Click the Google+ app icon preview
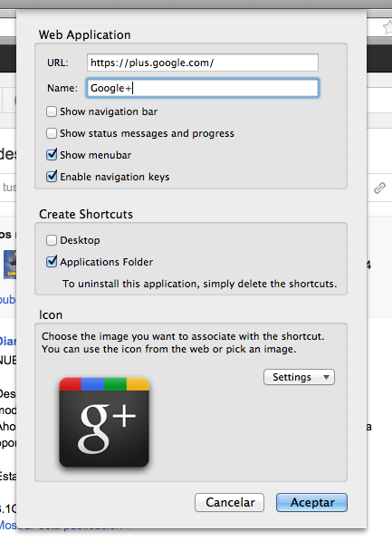The height and width of the screenshot is (541, 392). pyautogui.click(x=104, y=422)
